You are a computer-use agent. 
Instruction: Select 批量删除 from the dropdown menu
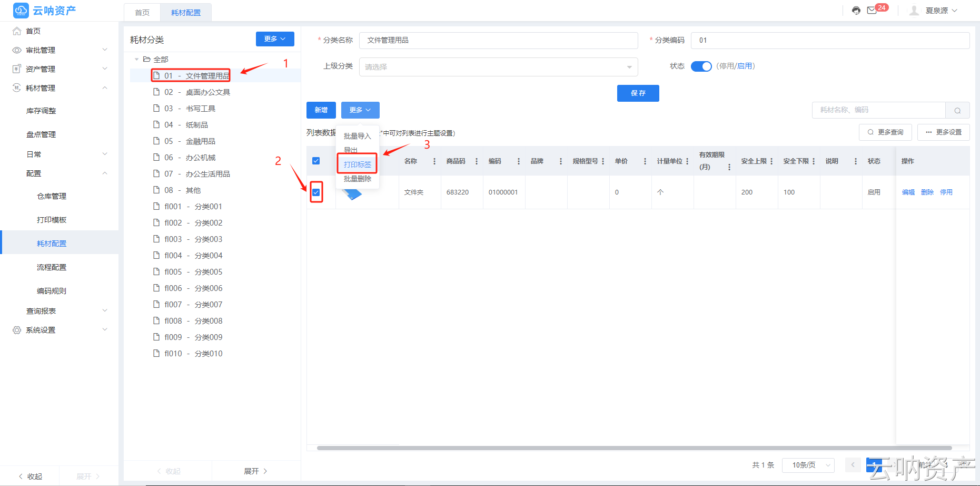coord(358,179)
